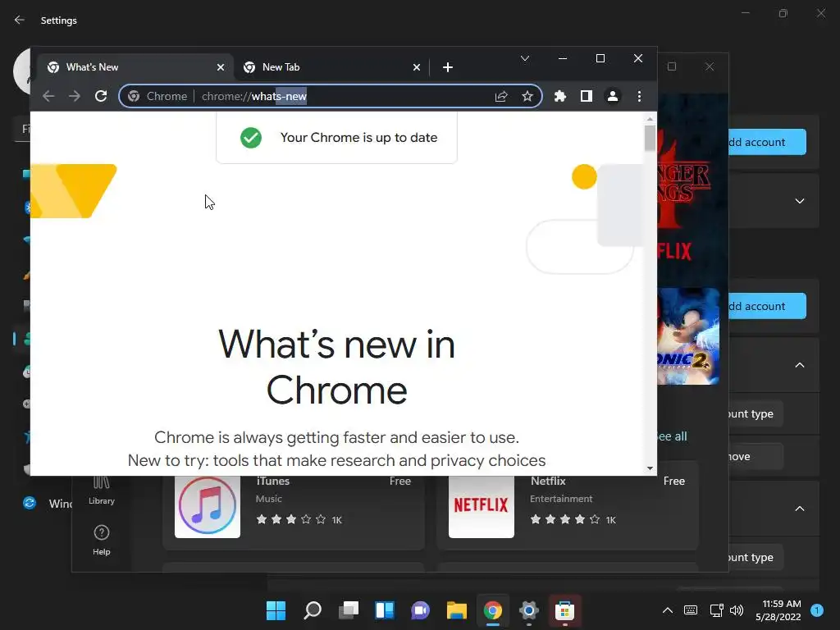The image size is (840, 630).
Task: Click lower Add account button in Settings
Action: point(767,306)
